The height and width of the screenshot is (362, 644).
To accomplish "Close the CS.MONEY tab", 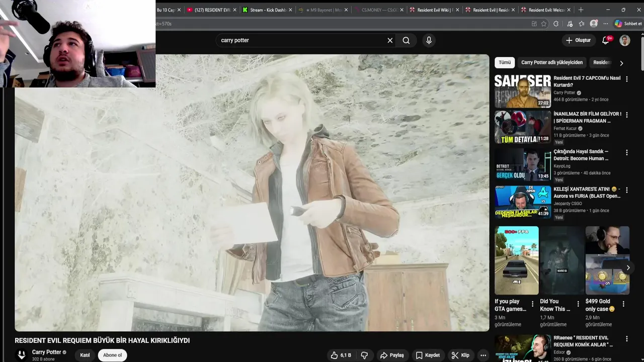I will [x=401, y=10].
